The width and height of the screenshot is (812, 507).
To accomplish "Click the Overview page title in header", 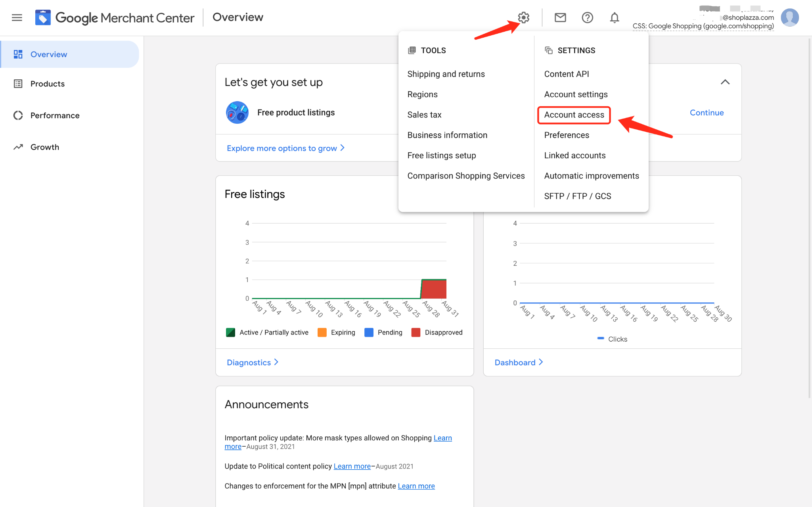I will point(237,17).
